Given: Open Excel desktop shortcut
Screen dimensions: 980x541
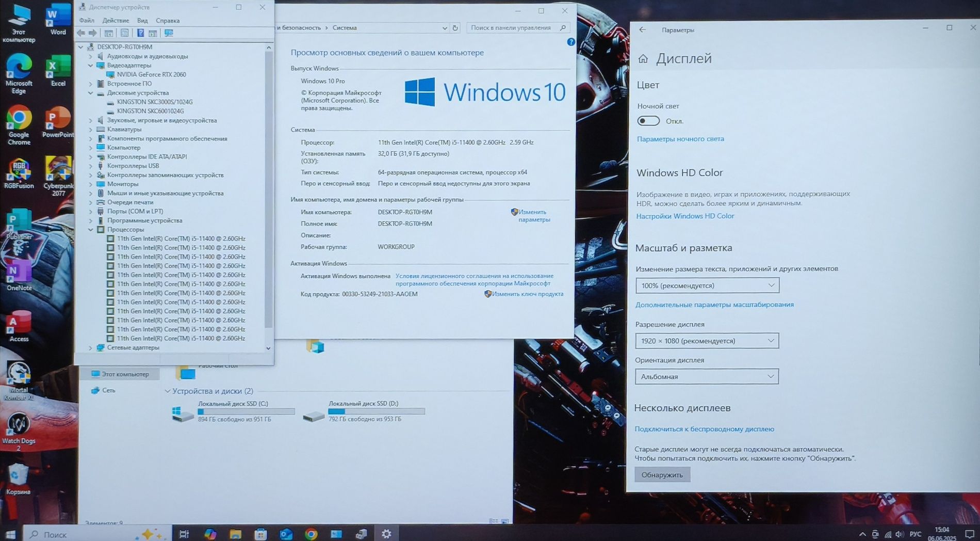Looking at the screenshot, I should tap(58, 71).
